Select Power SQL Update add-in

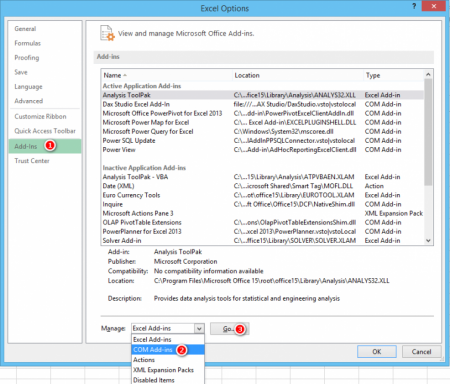pos(262,141)
